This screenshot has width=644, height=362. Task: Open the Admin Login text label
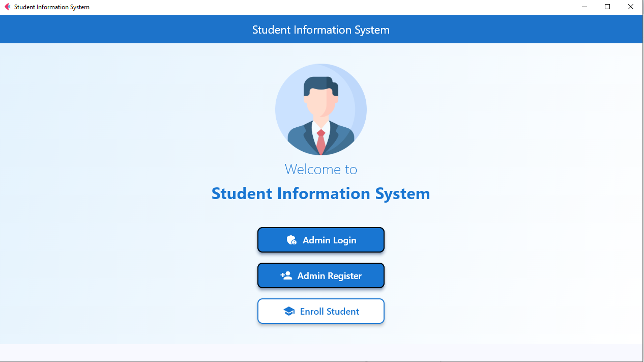(x=330, y=240)
